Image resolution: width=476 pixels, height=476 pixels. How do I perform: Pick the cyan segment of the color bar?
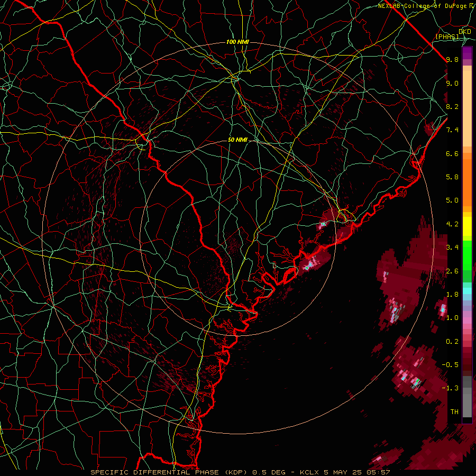pyautogui.click(x=467, y=291)
